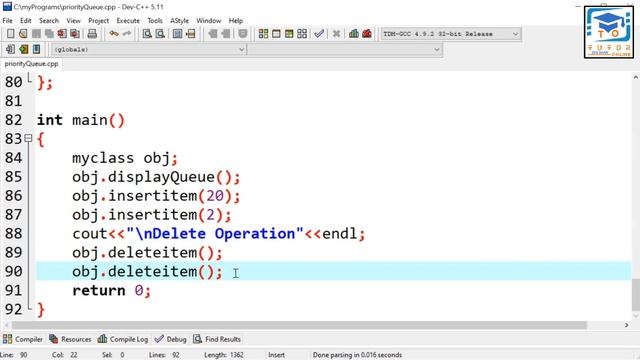
Task: Click the Unindent toolbar icon
Action: (226, 34)
